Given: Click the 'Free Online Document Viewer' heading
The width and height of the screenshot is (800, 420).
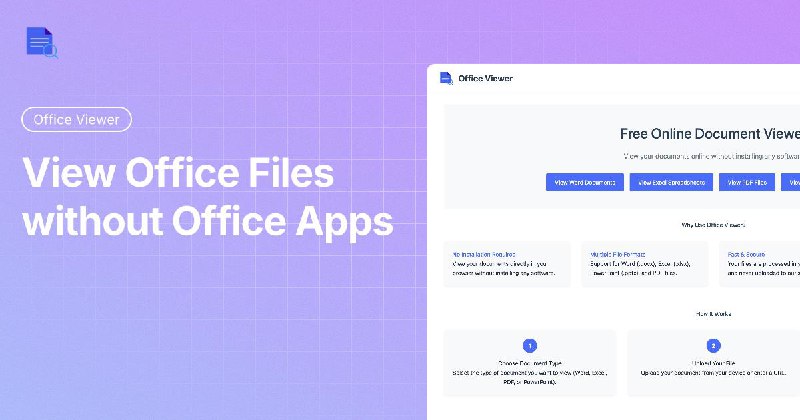Looking at the screenshot, I should (x=709, y=134).
